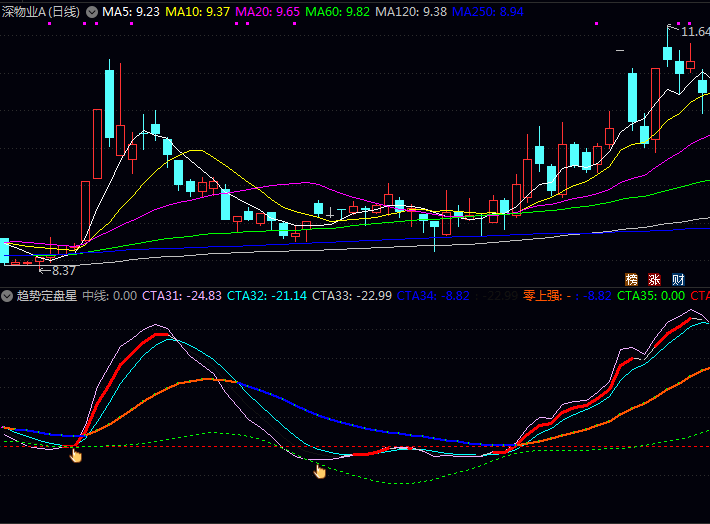Viewport: 710px width, 524px height.
Task: Click the first hand-pointer buy signal icon
Action: (x=76, y=455)
